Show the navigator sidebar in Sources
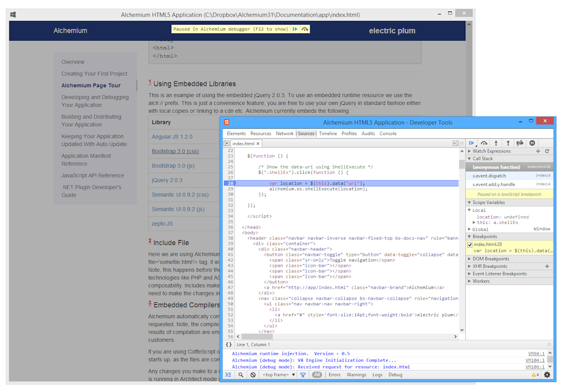This screenshot has height=392, width=564. (226, 143)
